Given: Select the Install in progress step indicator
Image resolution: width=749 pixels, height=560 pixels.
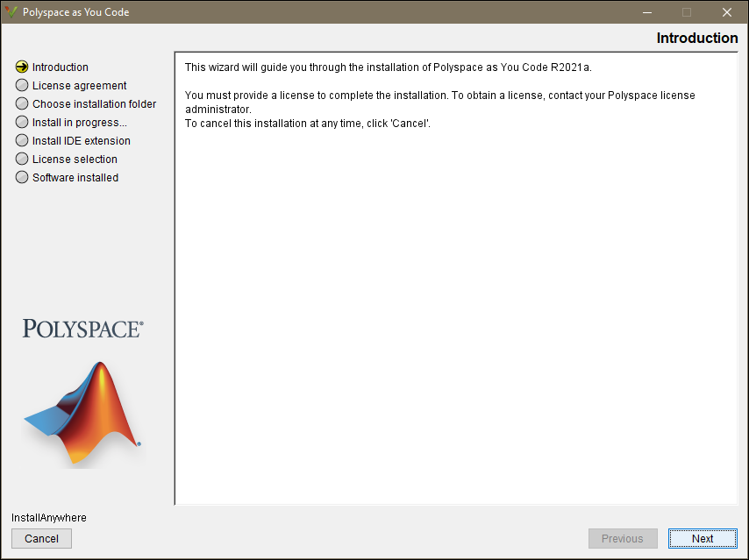Looking at the screenshot, I should coord(20,122).
